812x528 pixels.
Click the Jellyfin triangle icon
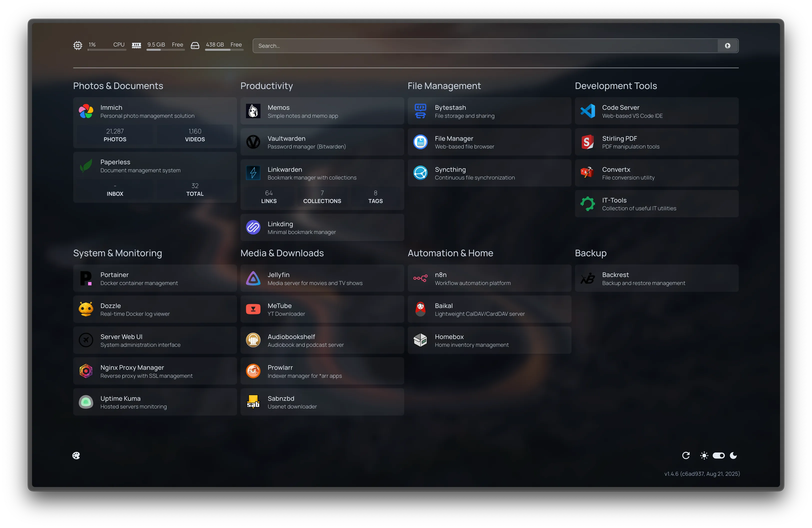pyautogui.click(x=253, y=278)
